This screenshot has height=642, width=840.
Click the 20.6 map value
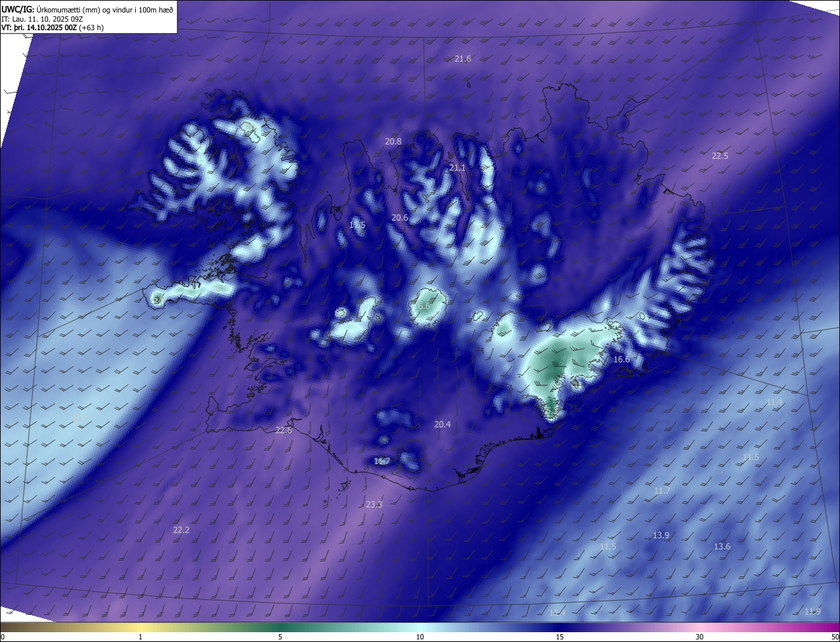[400, 218]
